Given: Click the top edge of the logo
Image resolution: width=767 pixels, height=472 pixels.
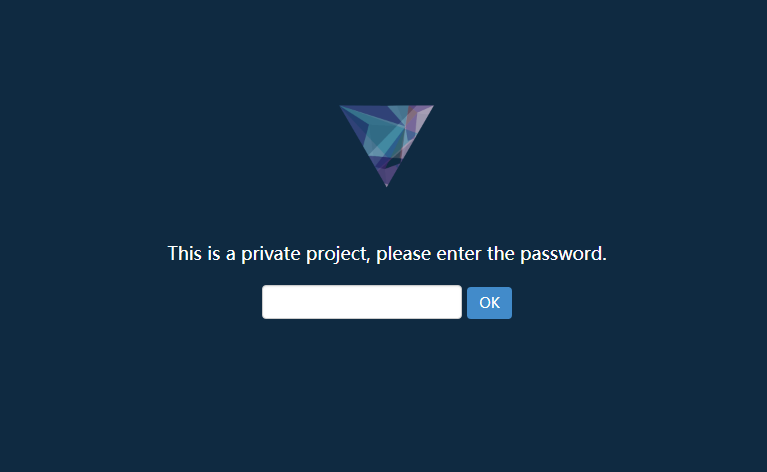Looking at the screenshot, I should (x=386, y=106).
